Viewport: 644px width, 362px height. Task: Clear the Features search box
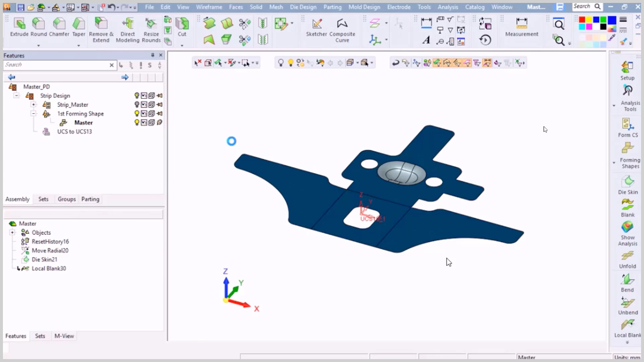[x=112, y=65]
